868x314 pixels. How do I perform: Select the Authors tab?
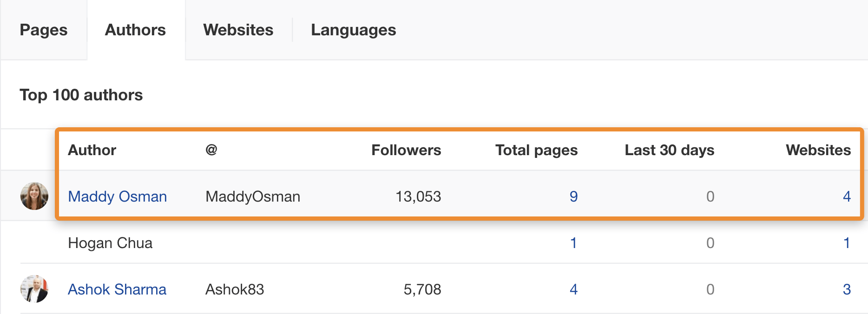135,30
